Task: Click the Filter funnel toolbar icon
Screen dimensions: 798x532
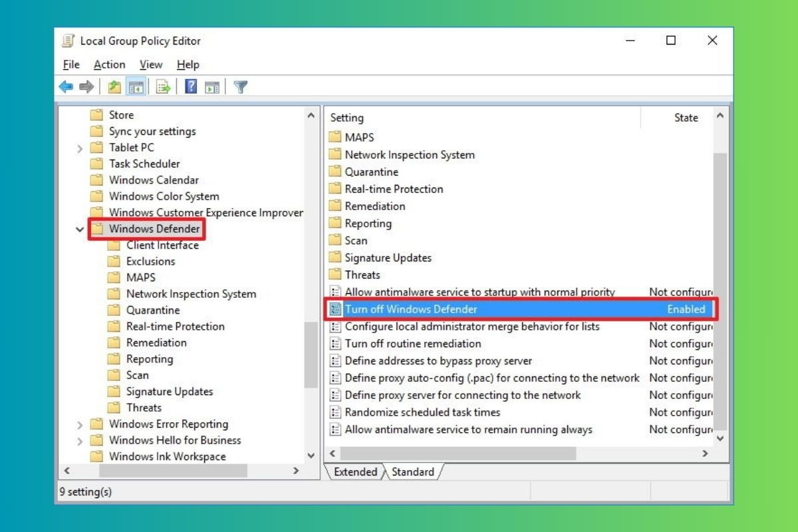Action: (241, 86)
